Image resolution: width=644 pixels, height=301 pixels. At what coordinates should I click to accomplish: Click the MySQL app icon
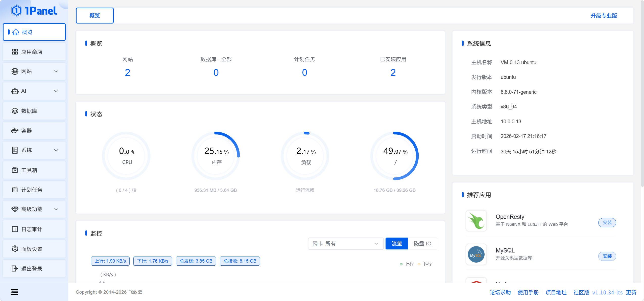point(476,254)
